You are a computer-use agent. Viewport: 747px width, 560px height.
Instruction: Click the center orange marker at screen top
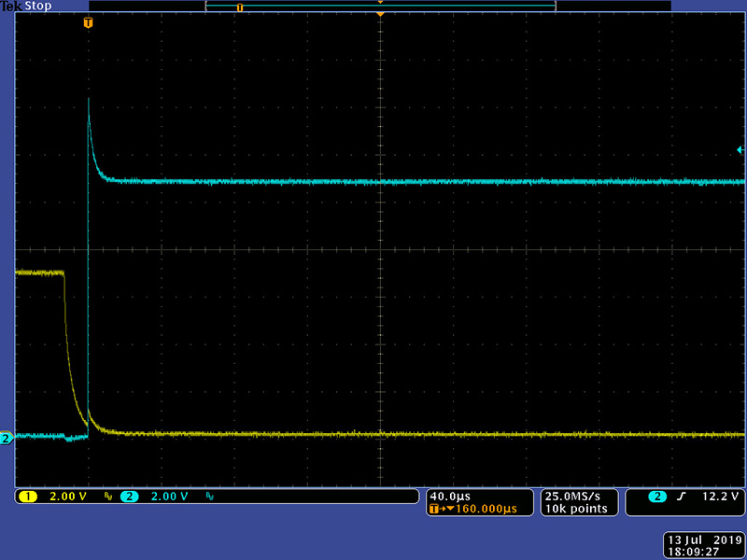click(380, 13)
